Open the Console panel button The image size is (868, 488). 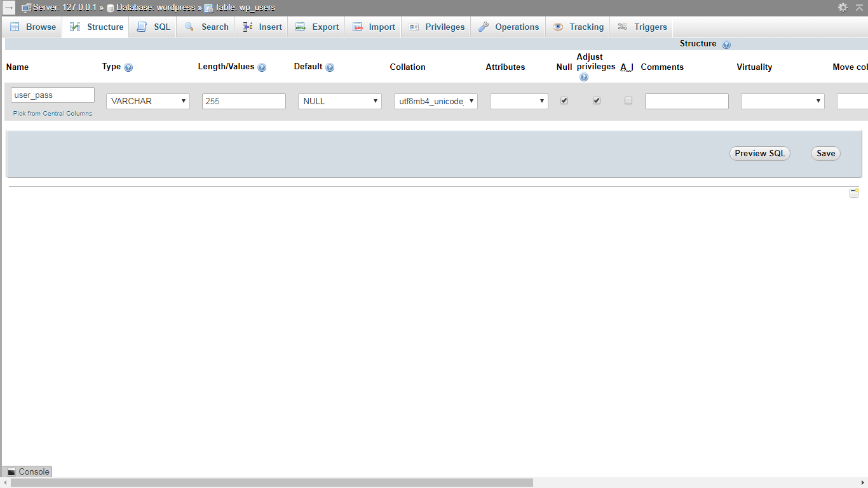pos(28,471)
